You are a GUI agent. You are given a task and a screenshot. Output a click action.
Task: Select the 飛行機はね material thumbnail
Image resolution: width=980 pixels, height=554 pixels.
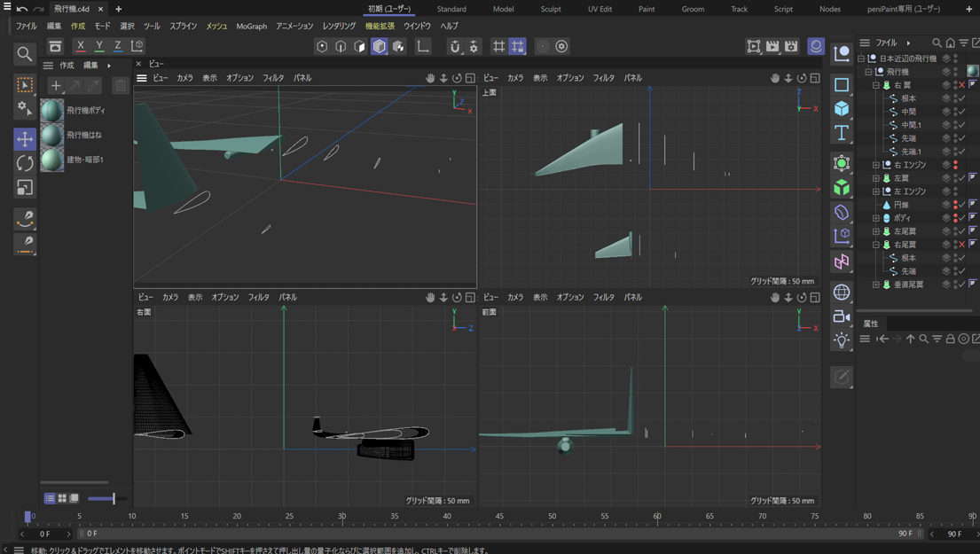click(x=52, y=135)
